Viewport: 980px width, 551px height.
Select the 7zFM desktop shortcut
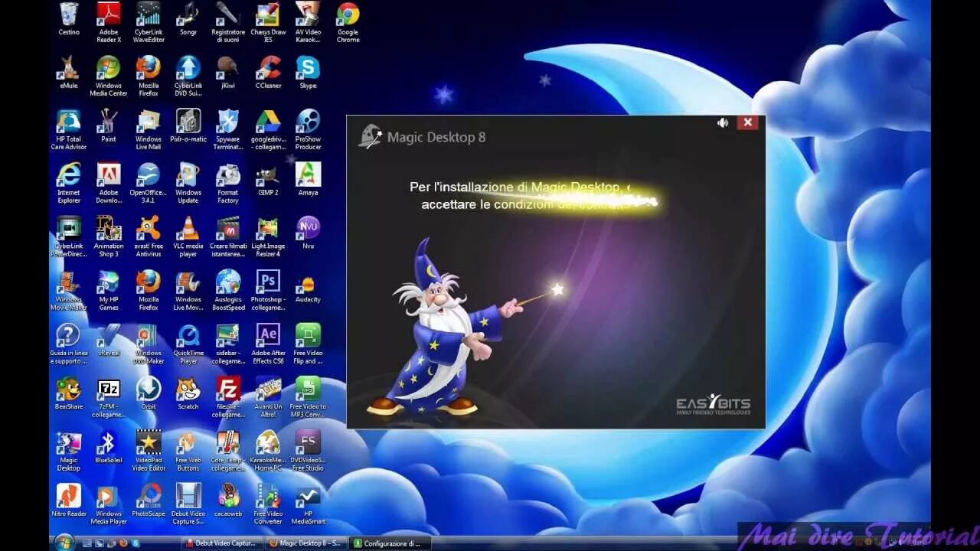click(x=109, y=396)
